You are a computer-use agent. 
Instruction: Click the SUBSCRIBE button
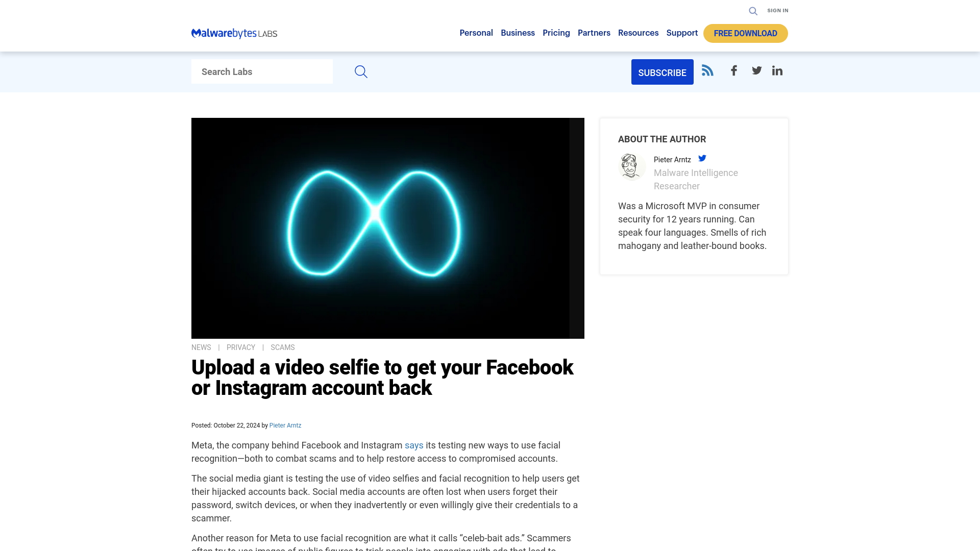click(x=661, y=72)
